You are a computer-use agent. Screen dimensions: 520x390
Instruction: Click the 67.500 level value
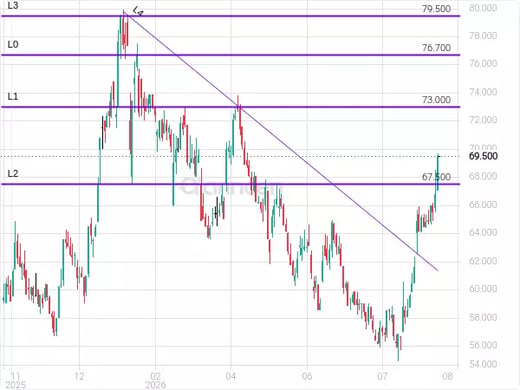click(436, 177)
